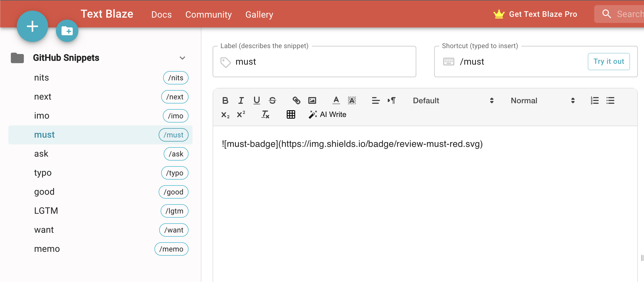This screenshot has width=644, height=282.
Task: Insert numbered list
Action: point(594,100)
